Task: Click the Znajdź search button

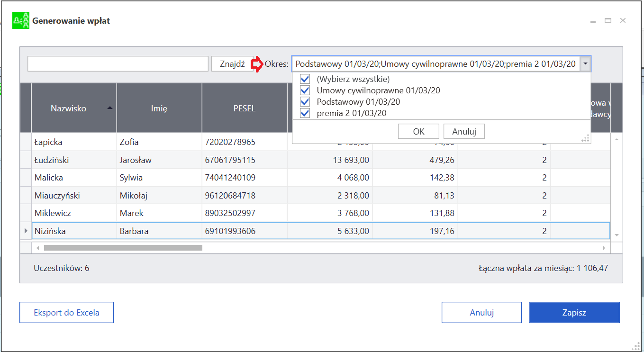Action: click(232, 64)
